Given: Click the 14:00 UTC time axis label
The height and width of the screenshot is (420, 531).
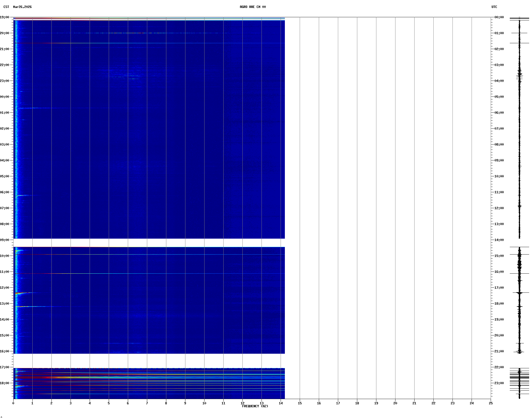Looking at the screenshot, I should coord(499,240).
